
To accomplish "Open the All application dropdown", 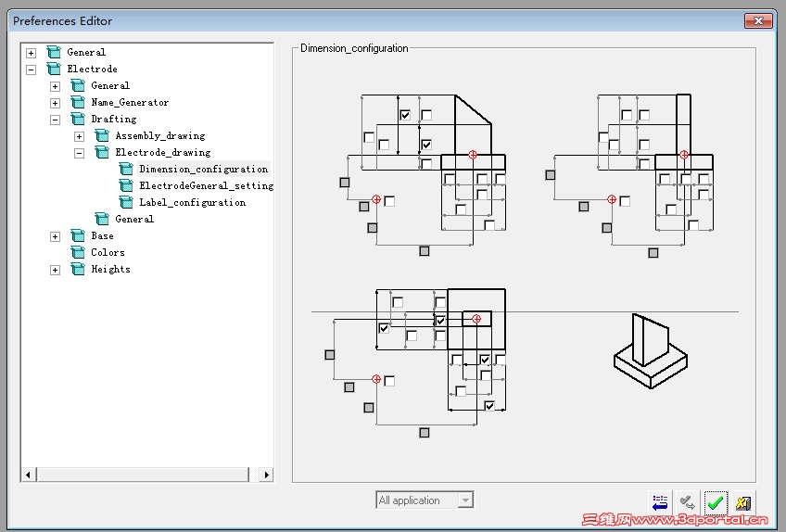I will pos(465,500).
